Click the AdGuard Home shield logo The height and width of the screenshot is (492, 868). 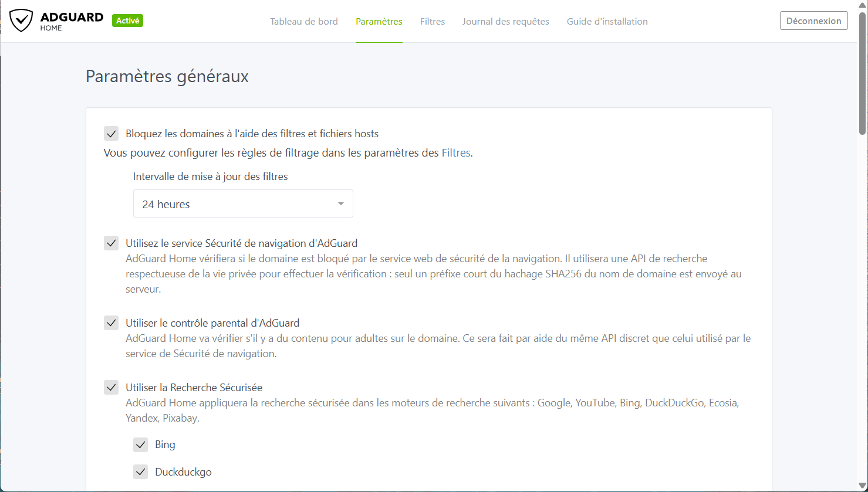[22, 21]
